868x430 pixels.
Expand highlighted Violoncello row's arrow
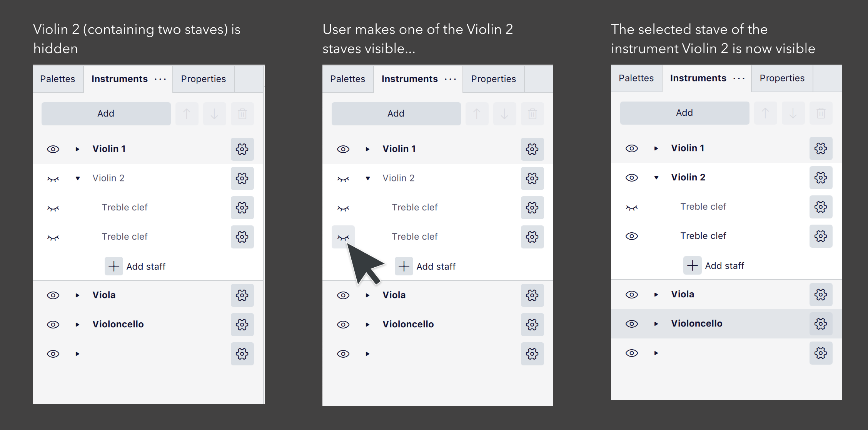tap(656, 324)
